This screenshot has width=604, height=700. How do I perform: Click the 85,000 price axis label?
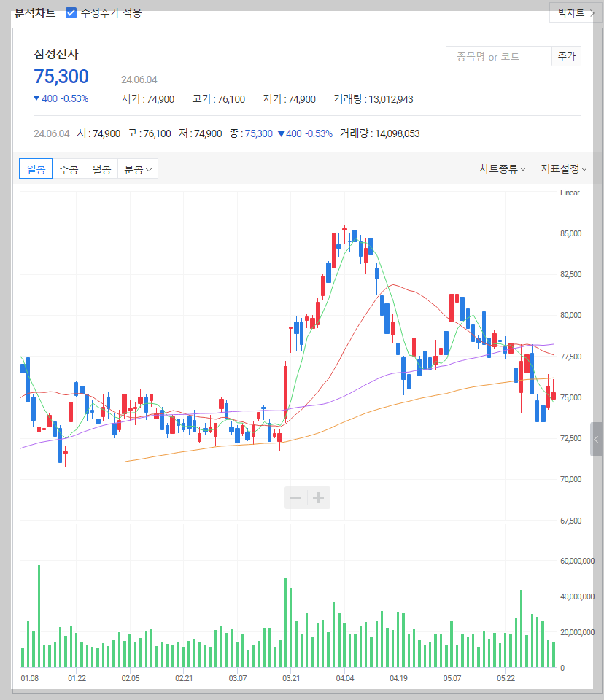coord(571,233)
